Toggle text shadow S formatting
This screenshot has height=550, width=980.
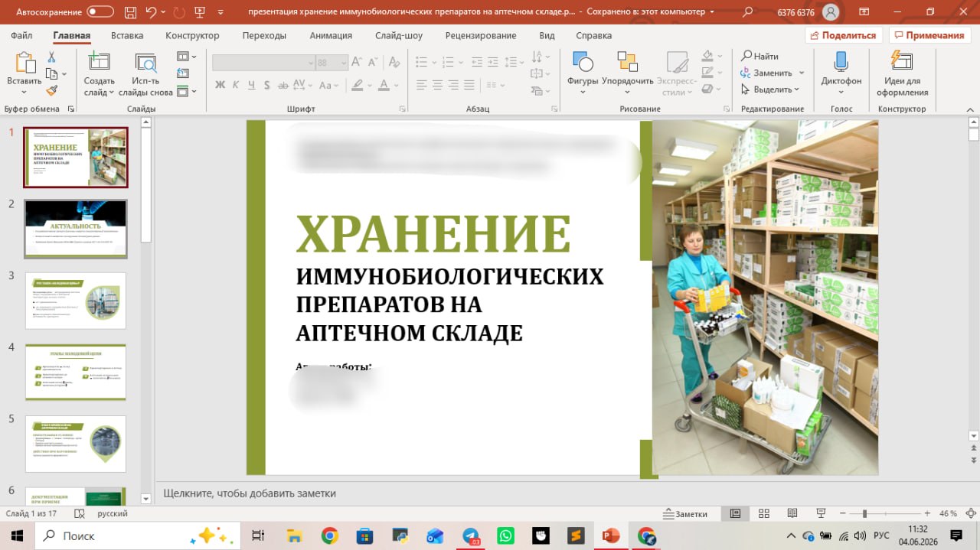click(268, 85)
